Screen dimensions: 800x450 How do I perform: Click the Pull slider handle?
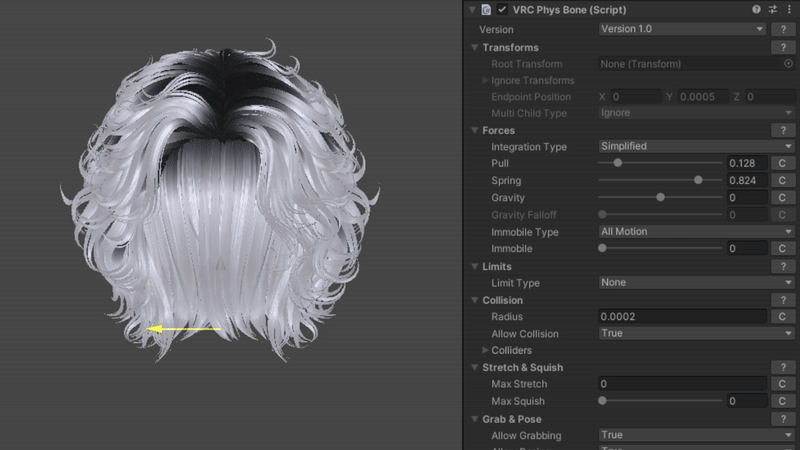(618, 163)
